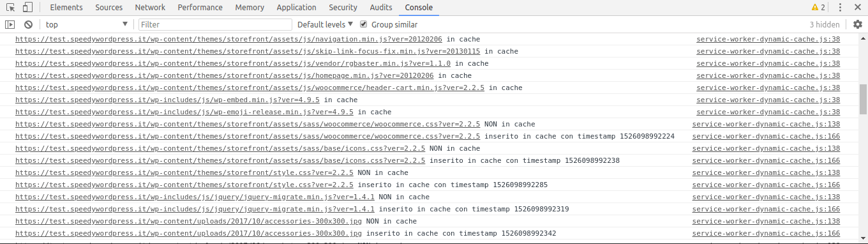Close DevTools with the X icon

(x=858, y=8)
